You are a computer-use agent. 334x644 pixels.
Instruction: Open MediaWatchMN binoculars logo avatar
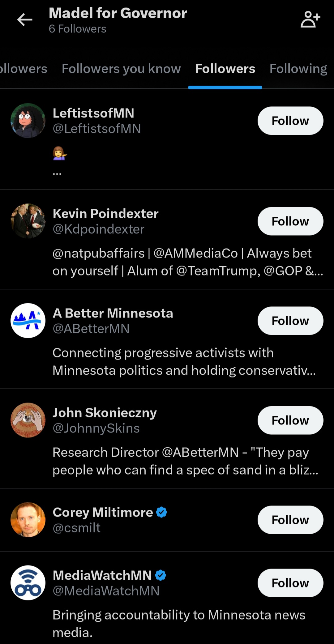click(x=28, y=583)
